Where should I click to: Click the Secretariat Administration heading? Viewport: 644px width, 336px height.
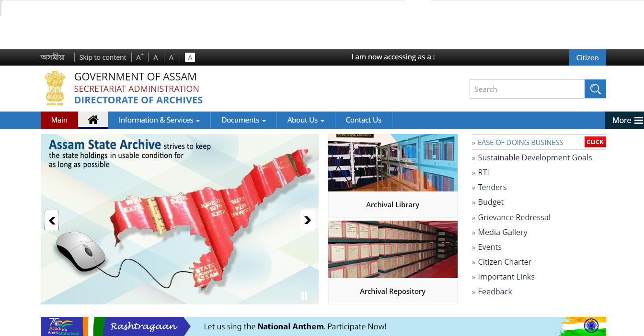click(x=137, y=89)
